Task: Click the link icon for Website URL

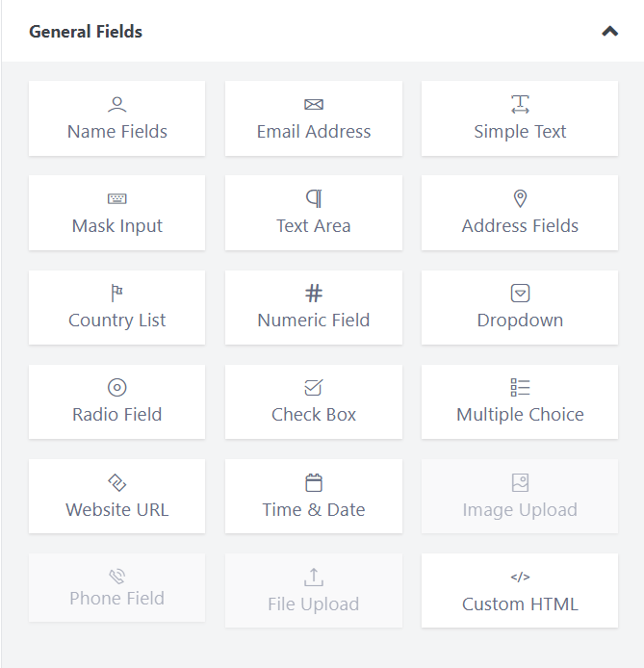Action: (x=117, y=482)
